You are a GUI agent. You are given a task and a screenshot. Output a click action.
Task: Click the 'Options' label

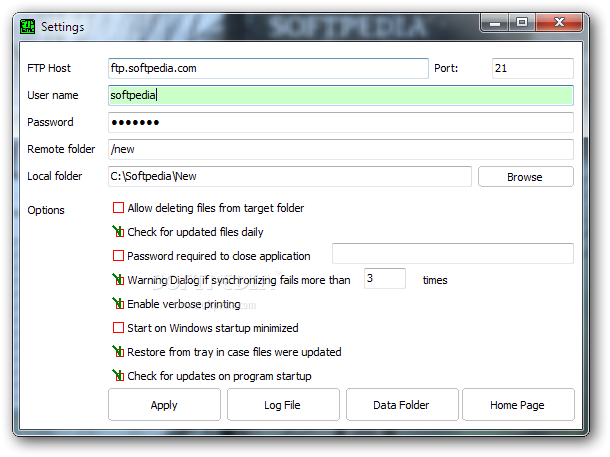coord(46,210)
